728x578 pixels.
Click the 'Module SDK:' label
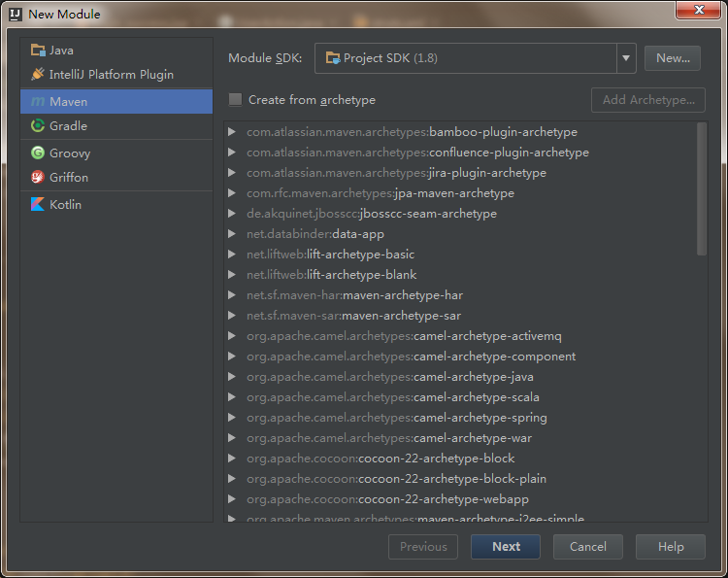click(265, 58)
